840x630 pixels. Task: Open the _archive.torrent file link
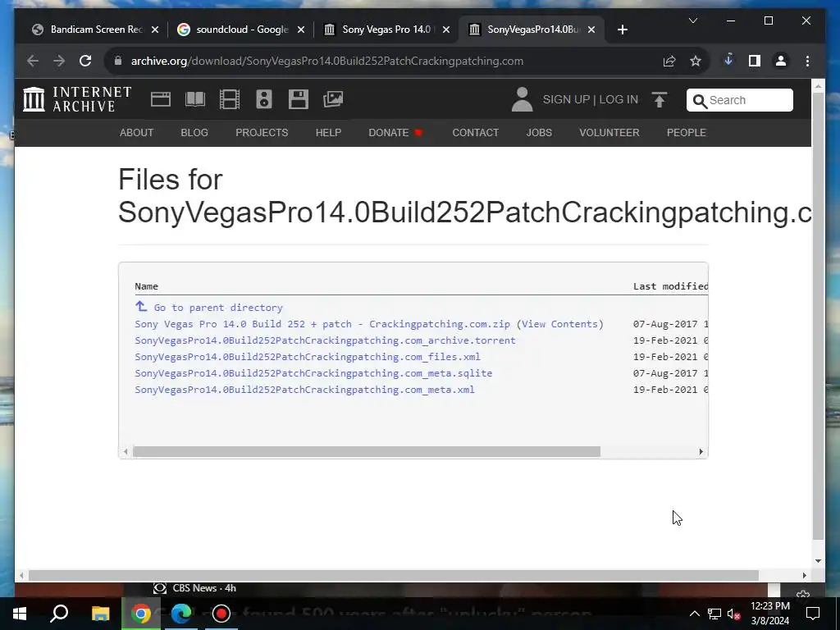pos(325,340)
